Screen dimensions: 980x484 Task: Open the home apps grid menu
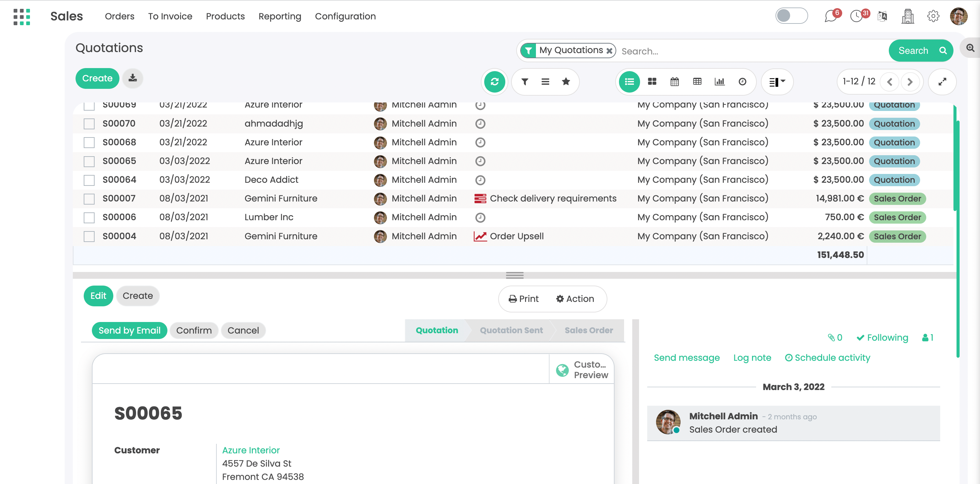pos(22,16)
